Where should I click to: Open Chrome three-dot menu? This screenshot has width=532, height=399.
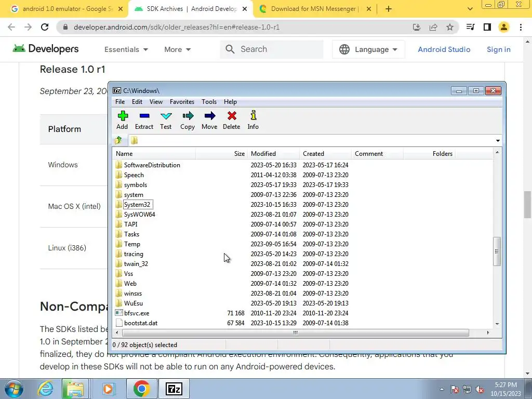coord(521,27)
